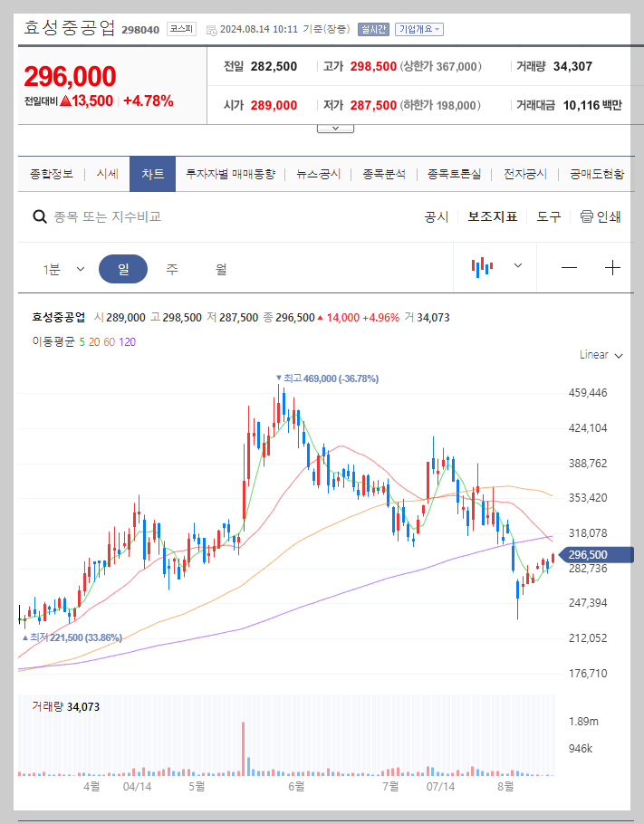
Task: Open the 보조지표 indicator menu
Action: pyautogui.click(x=492, y=217)
